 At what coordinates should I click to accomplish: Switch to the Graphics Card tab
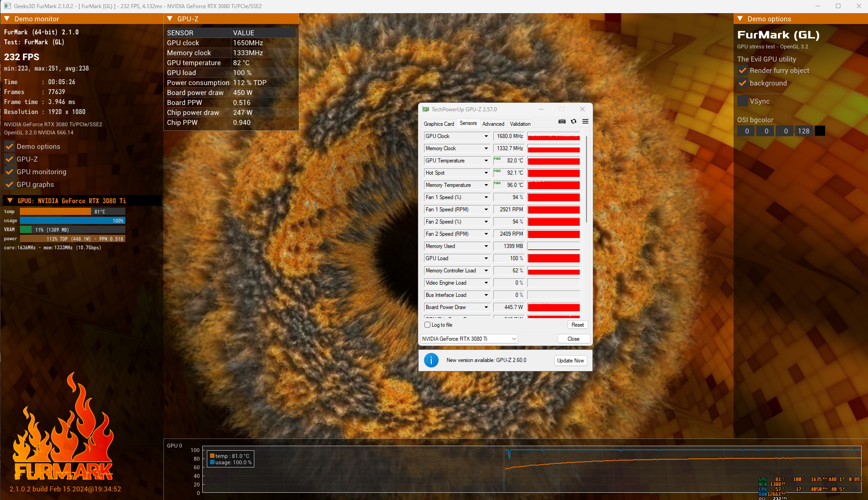click(439, 124)
